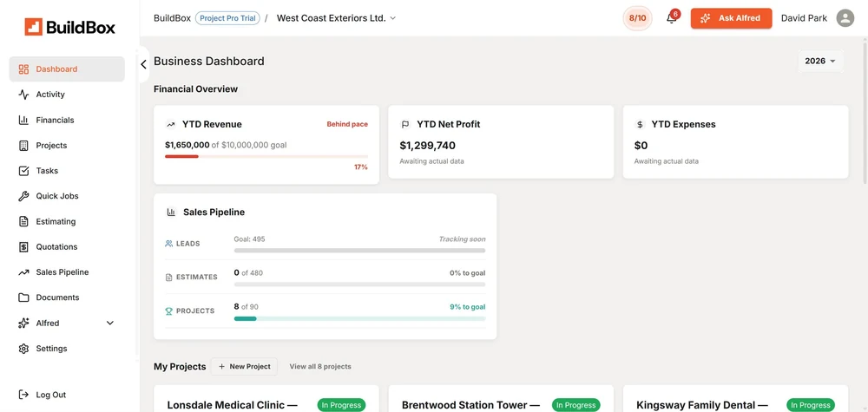Open Tasks from the sidebar
The height and width of the screenshot is (412, 868).
coord(67,171)
